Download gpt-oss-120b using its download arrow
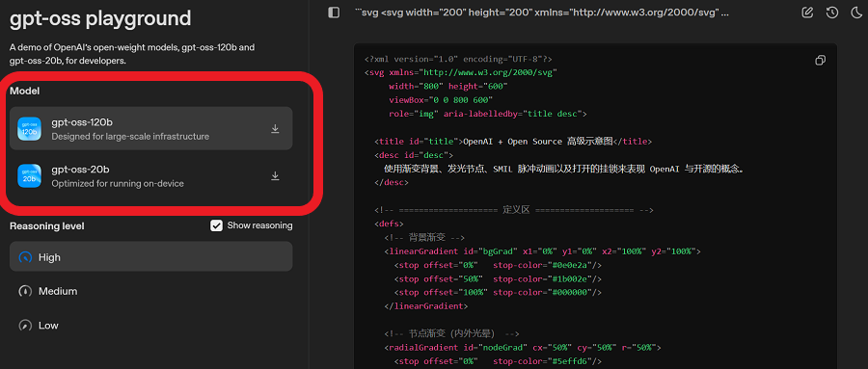 click(x=275, y=129)
